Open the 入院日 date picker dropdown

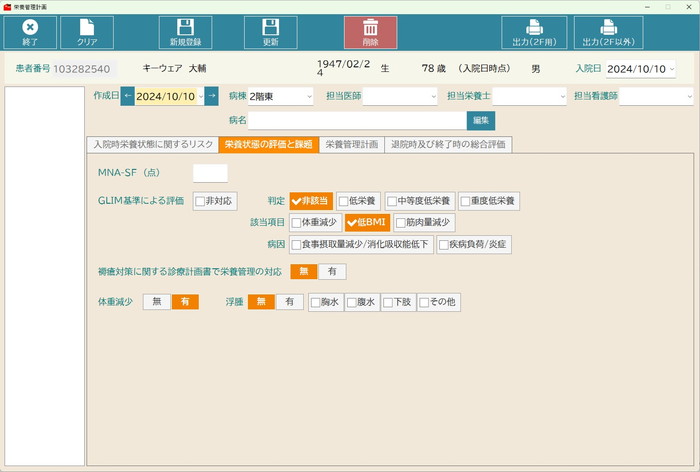(671, 70)
